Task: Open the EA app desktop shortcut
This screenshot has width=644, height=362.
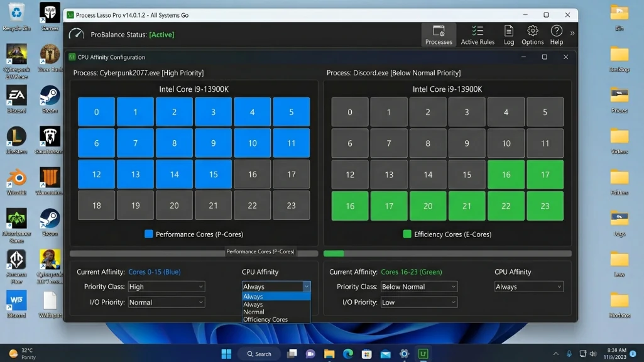Action: tap(16, 99)
